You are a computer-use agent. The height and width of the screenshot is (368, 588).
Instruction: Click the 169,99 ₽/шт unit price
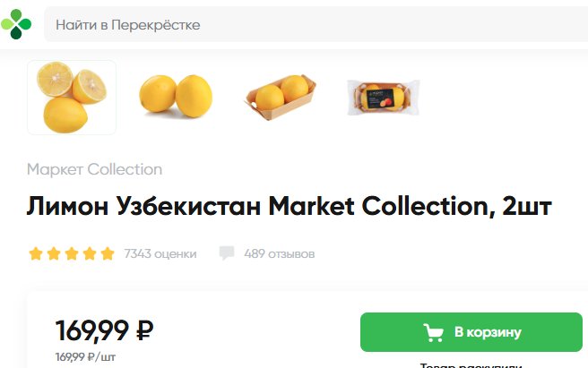85,356
